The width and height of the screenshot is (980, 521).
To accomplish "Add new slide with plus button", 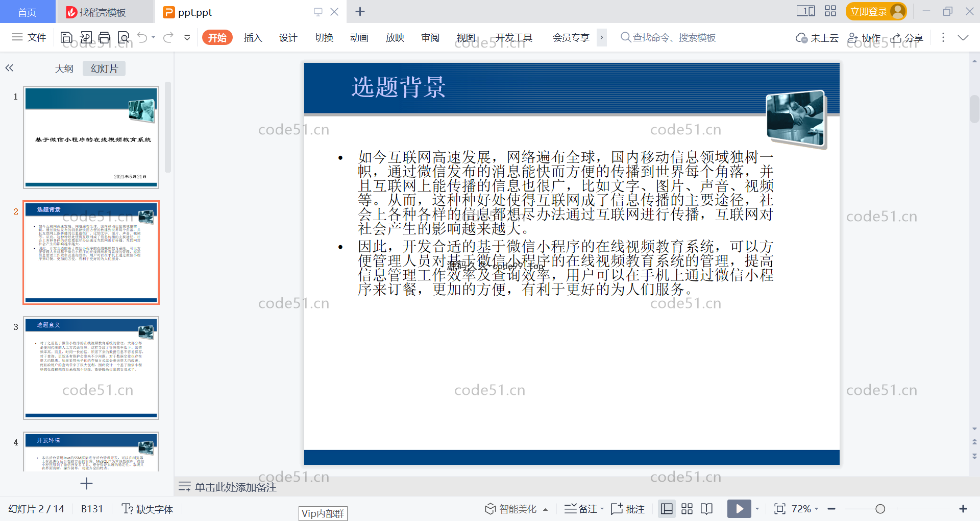I will point(86,483).
